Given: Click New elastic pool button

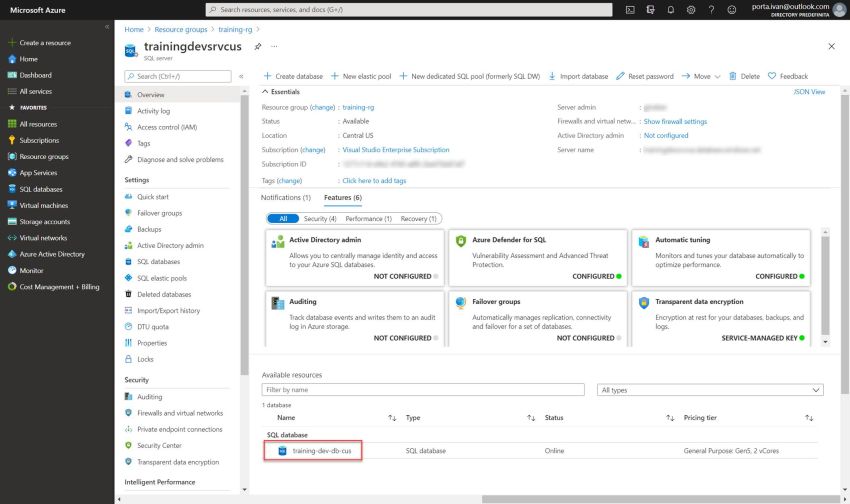Looking at the screenshot, I should click(x=361, y=76).
